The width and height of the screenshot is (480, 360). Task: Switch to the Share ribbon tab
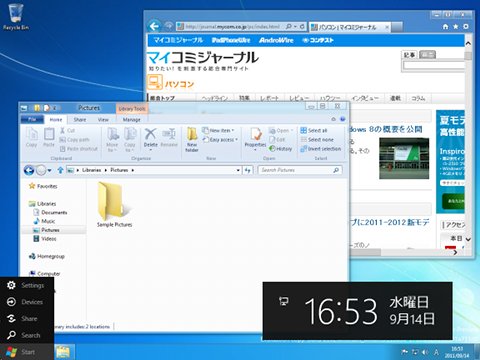[80, 119]
